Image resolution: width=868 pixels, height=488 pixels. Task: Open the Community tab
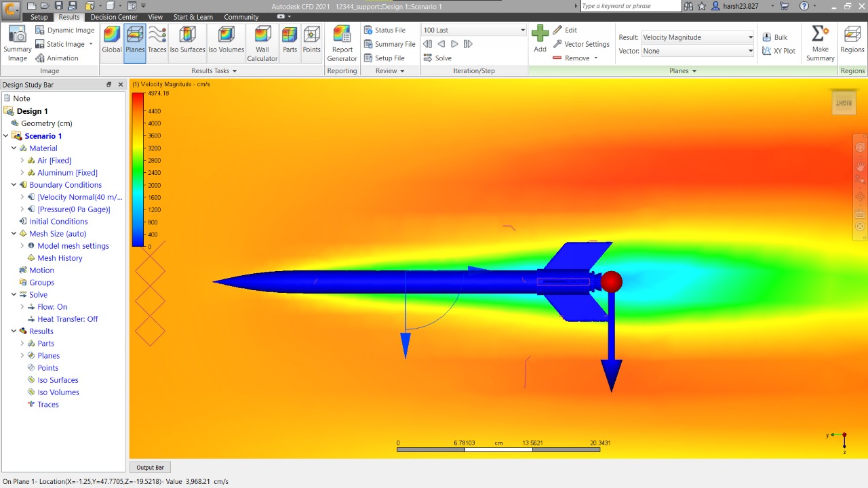241,17
